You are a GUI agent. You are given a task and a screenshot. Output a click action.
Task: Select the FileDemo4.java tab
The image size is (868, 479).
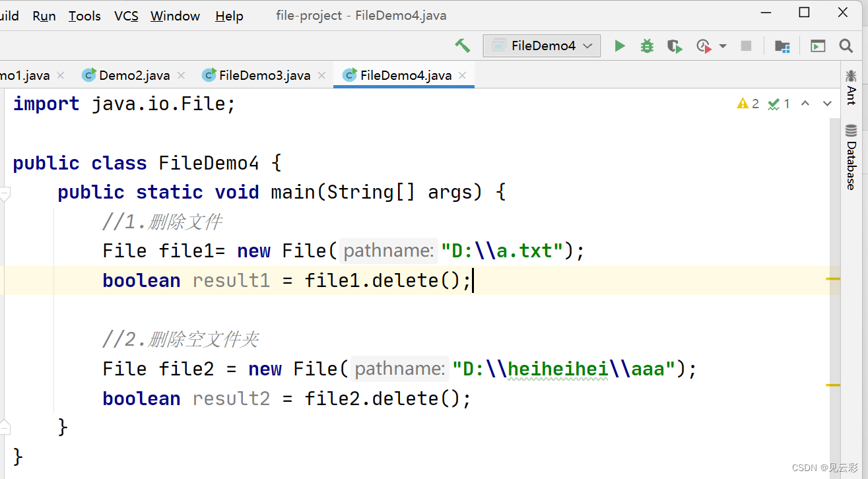[x=405, y=75]
